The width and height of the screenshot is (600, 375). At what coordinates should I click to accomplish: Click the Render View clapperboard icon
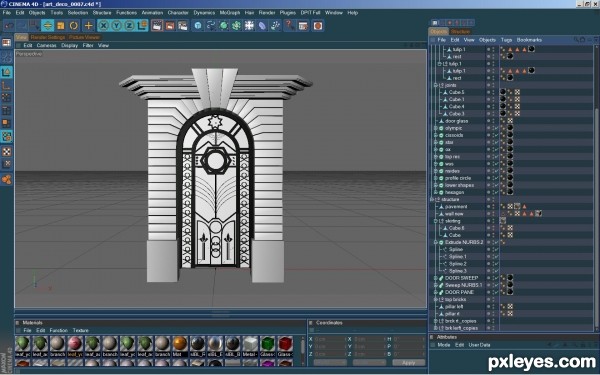pyautogui.click(x=157, y=26)
